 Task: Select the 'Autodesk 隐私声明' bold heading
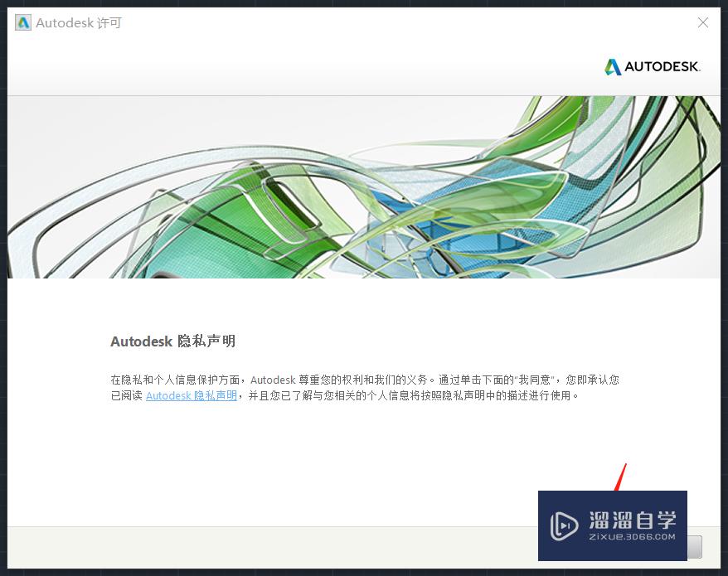pyautogui.click(x=172, y=341)
